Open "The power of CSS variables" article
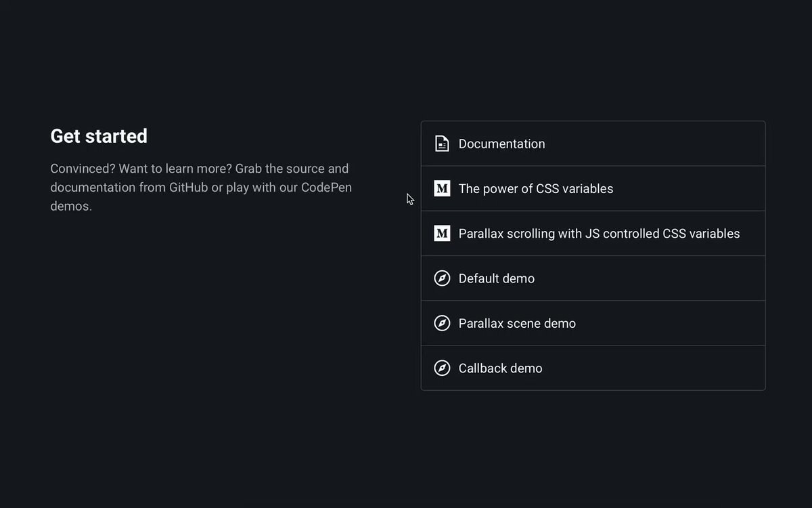The image size is (812, 508). tap(535, 188)
